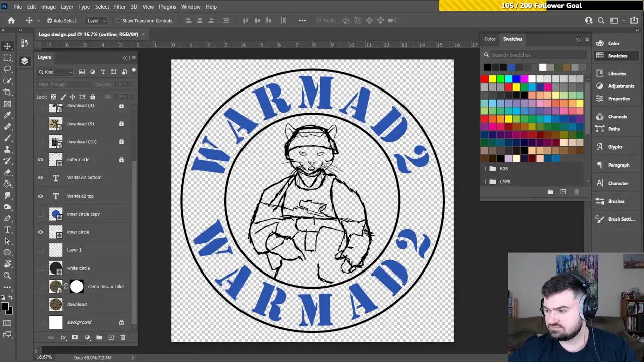644x362 pixels.
Task: Open the Image menu
Action: (48, 7)
